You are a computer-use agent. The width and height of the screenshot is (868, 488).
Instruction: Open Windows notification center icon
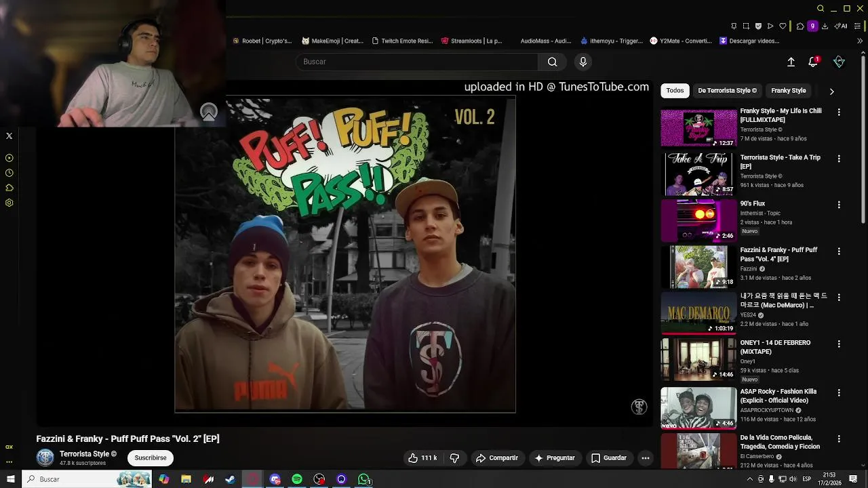click(853, 479)
